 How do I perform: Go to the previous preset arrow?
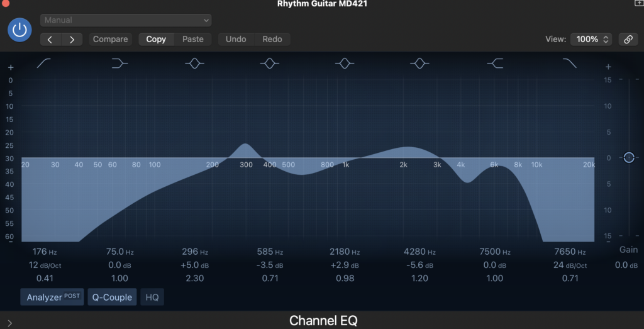50,39
